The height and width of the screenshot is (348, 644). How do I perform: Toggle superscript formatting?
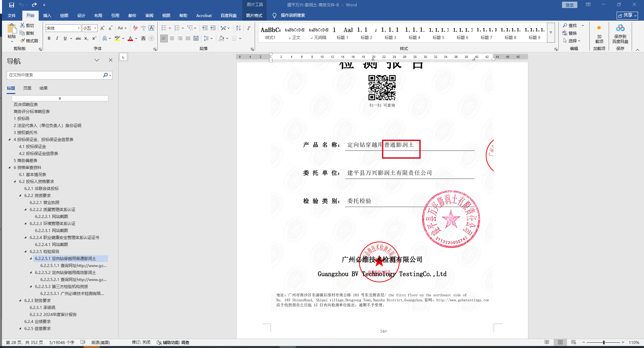coord(94,38)
